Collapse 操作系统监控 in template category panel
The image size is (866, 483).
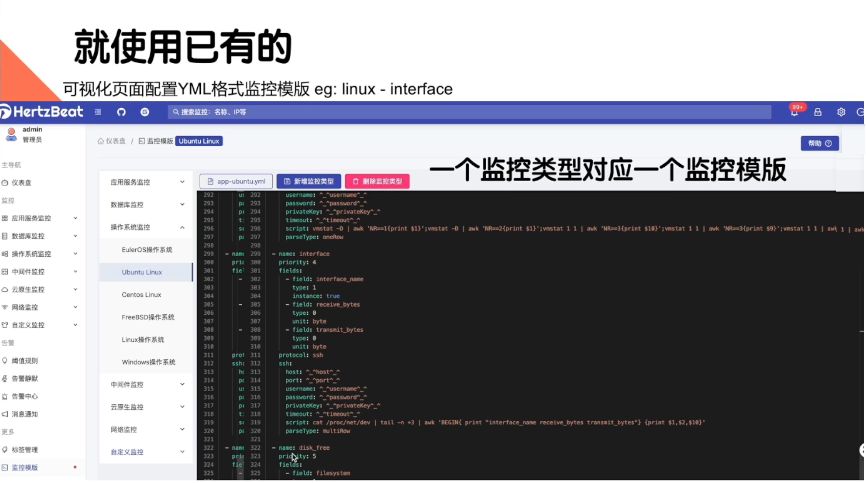[146, 227]
